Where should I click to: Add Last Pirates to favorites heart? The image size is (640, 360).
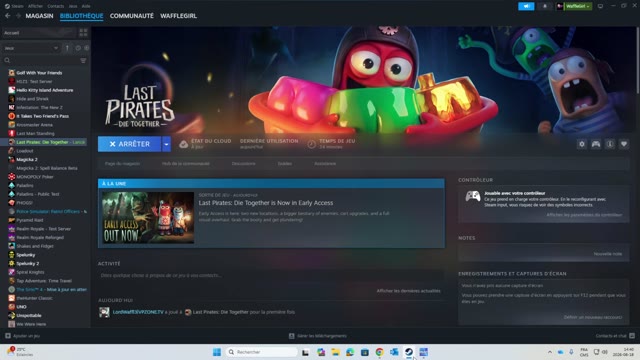(x=624, y=144)
